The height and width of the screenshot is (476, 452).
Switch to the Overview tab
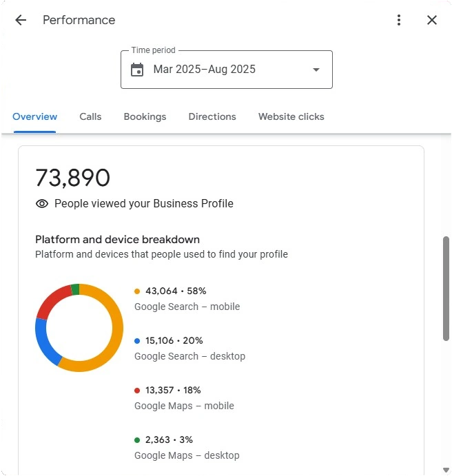click(34, 116)
